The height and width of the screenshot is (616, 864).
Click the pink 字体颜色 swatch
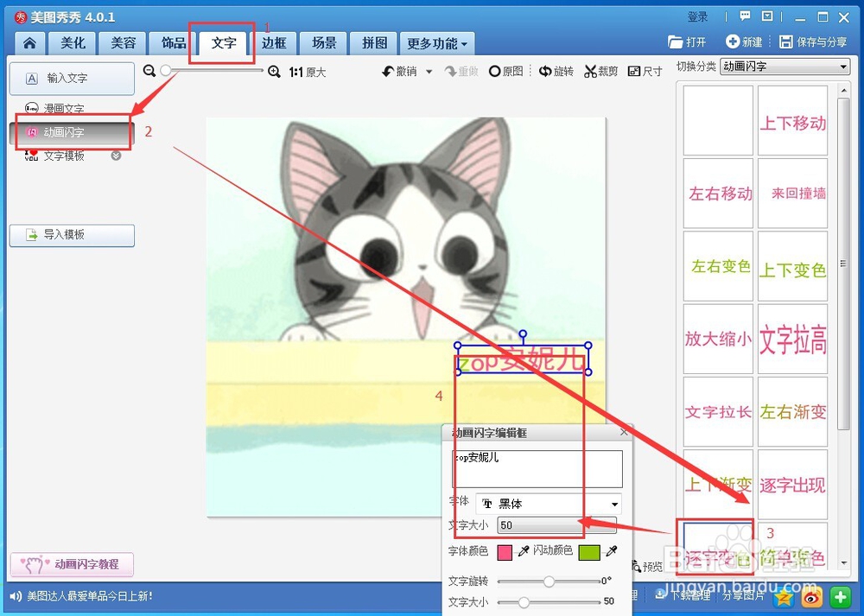click(x=505, y=552)
